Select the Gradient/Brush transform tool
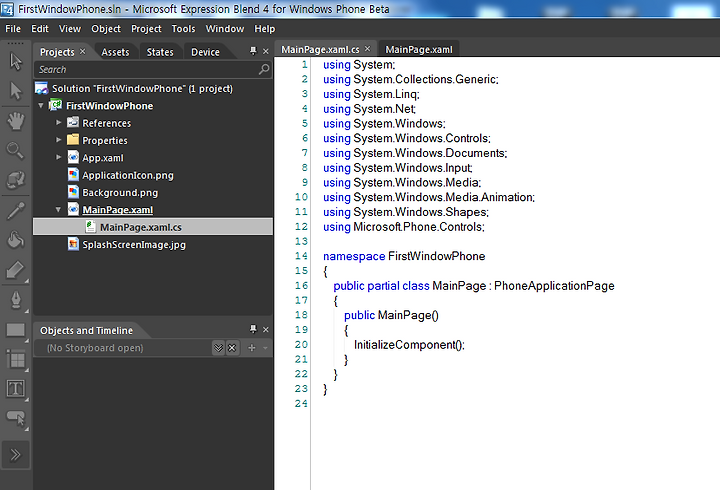 (x=16, y=270)
